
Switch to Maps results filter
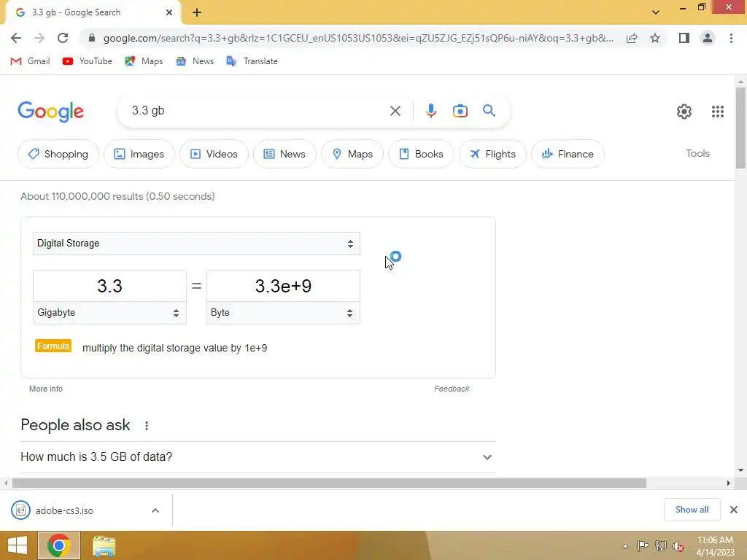tap(352, 154)
